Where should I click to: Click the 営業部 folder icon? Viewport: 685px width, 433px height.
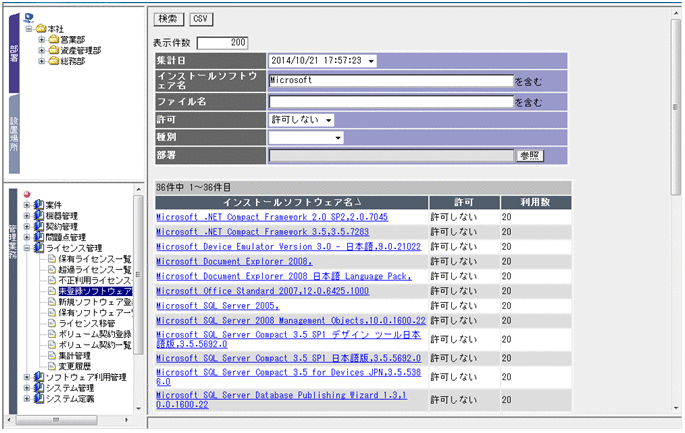coord(53,39)
